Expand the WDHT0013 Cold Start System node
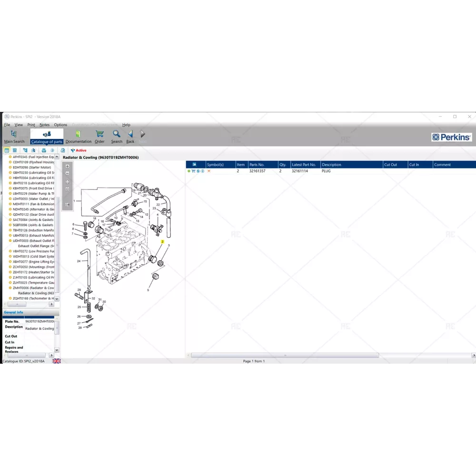Screen dimensions: 476x476 [10, 257]
